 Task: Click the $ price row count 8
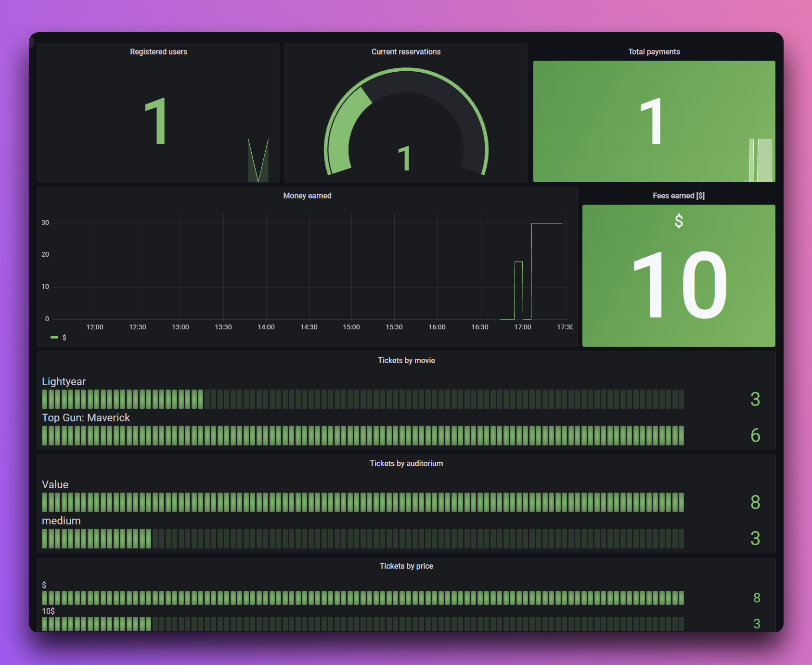point(757,598)
